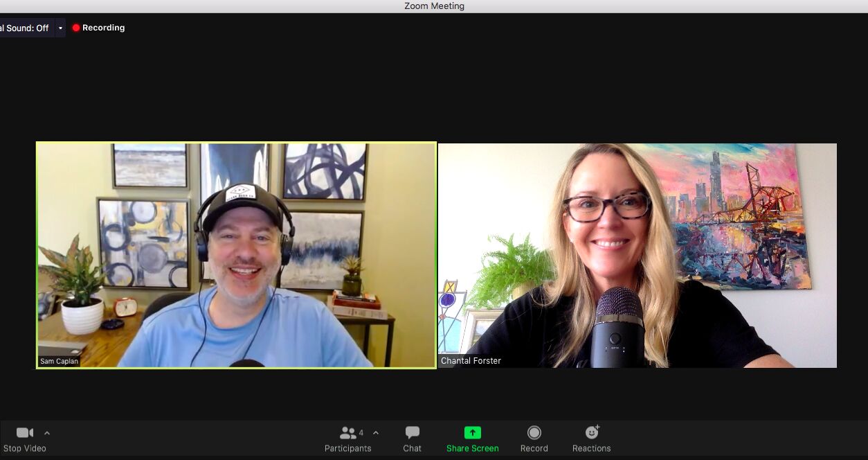Image resolution: width=868 pixels, height=460 pixels.
Task: Open the Original Sound dropdown arrow
Action: pyautogui.click(x=60, y=28)
